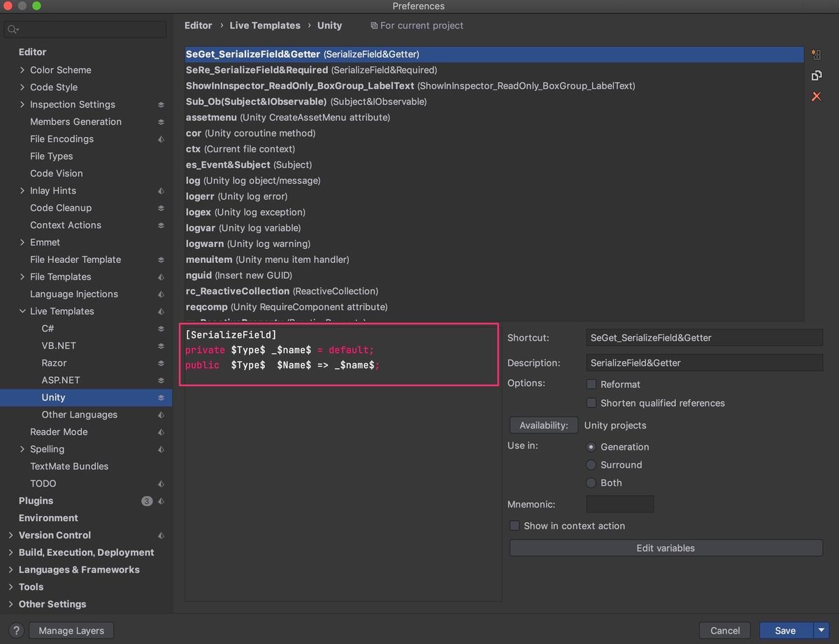Viewport: 839px width, 644px height.
Task: Open the Environment settings section
Action: click(x=48, y=518)
